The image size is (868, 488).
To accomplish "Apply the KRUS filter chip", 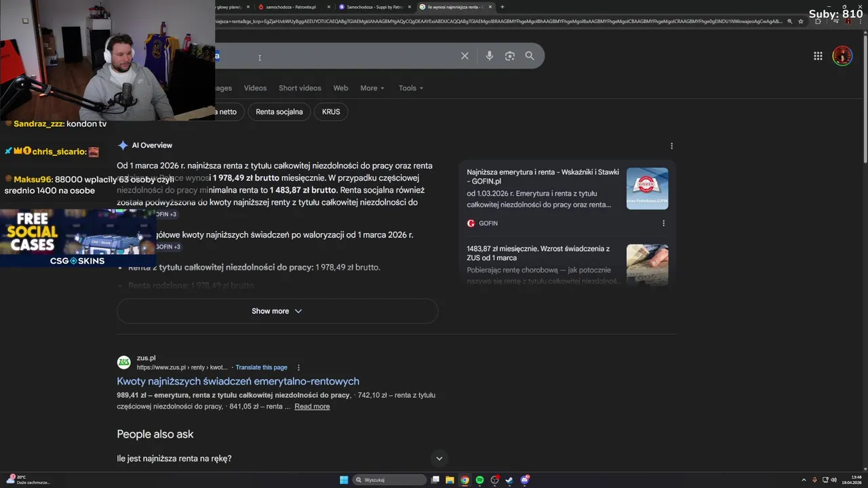I will [x=331, y=112].
